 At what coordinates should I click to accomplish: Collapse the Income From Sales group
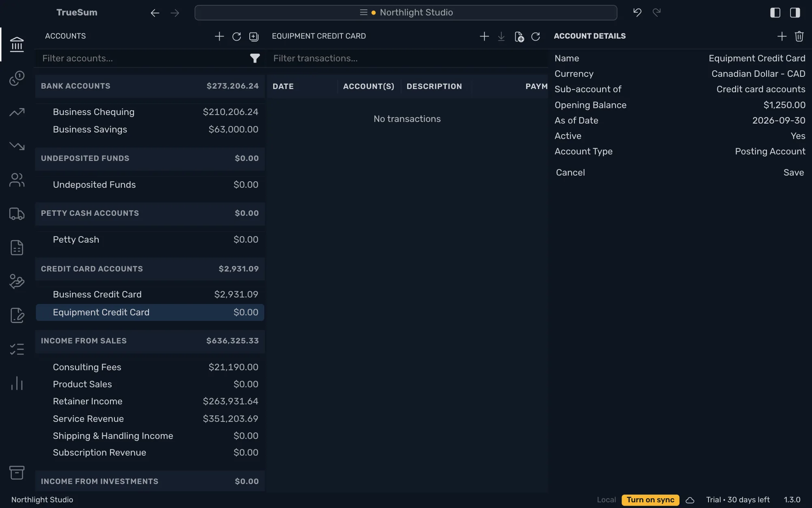point(150,341)
